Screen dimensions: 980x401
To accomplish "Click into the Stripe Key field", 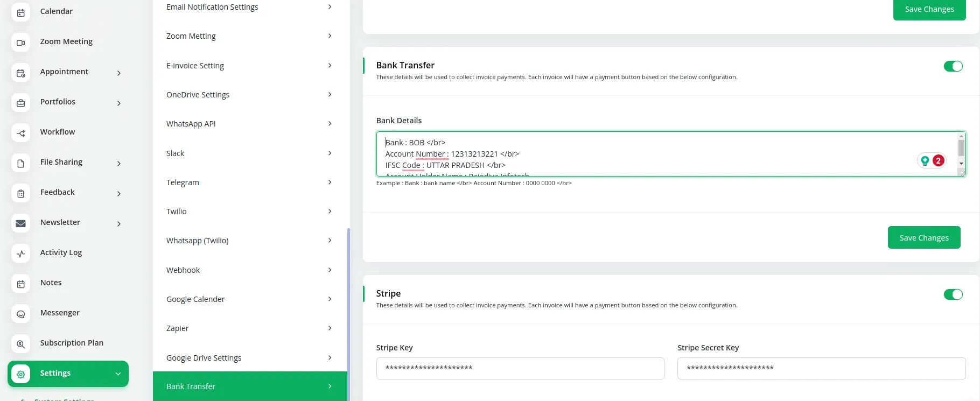I will point(520,369).
